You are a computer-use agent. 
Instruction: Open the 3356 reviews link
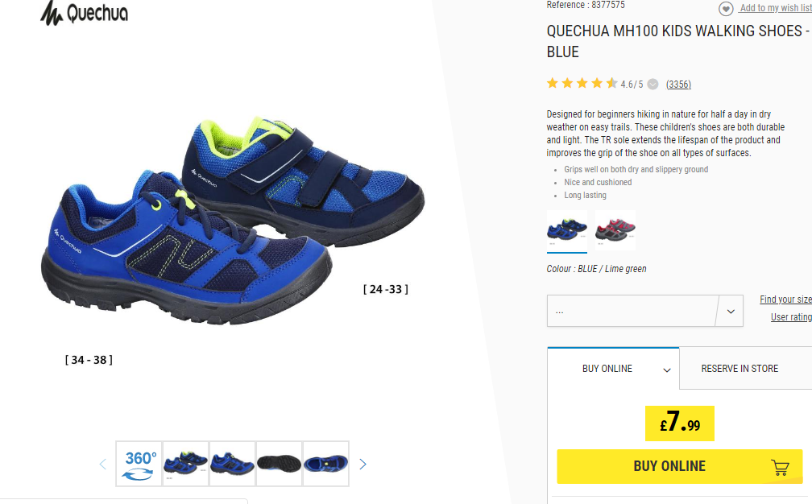678,85
